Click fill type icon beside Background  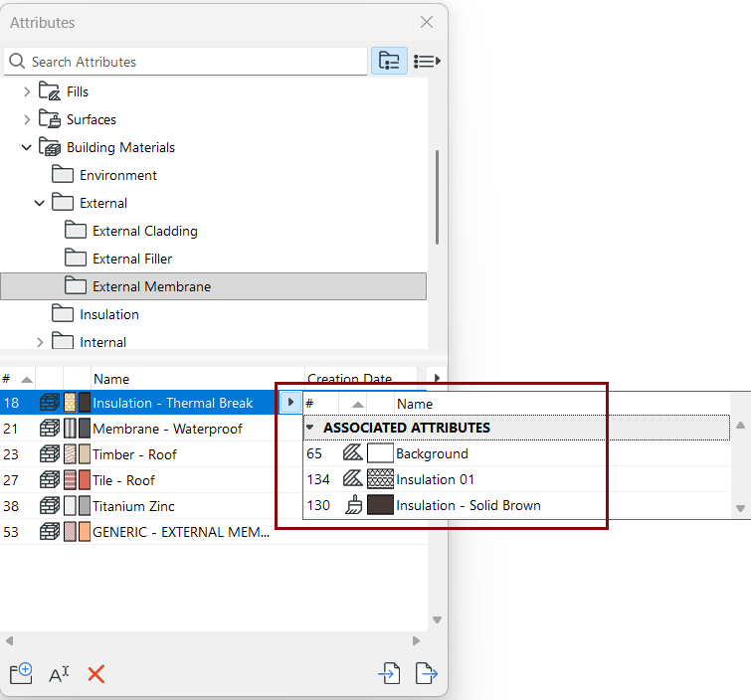click(x=352, y=453)
